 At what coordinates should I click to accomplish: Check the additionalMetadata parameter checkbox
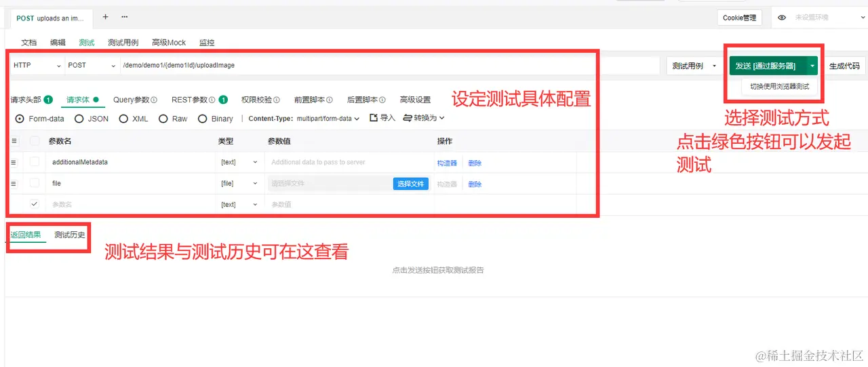point(35,162)
